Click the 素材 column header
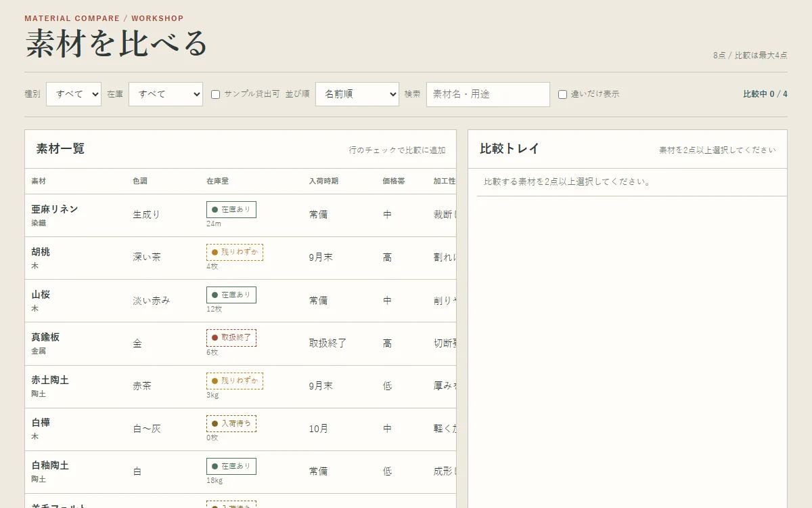This screenshot has width=812, height=508. 39,182
